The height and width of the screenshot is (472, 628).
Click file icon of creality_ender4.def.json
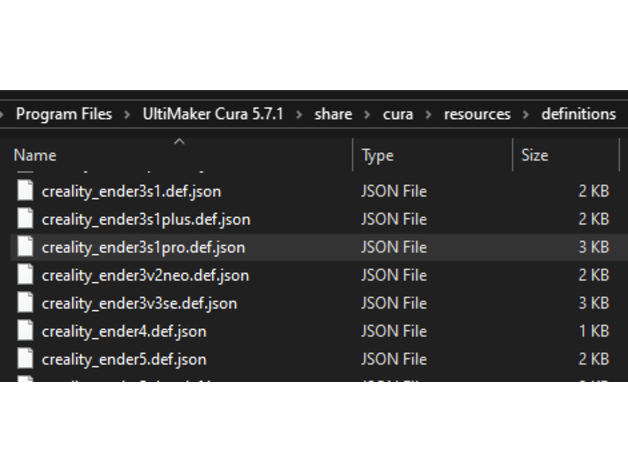[24, 331]
